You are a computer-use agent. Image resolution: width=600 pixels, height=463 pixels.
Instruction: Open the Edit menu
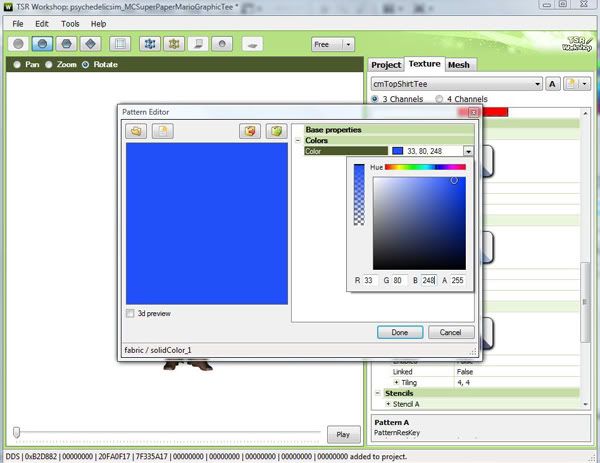click(42, 24)
